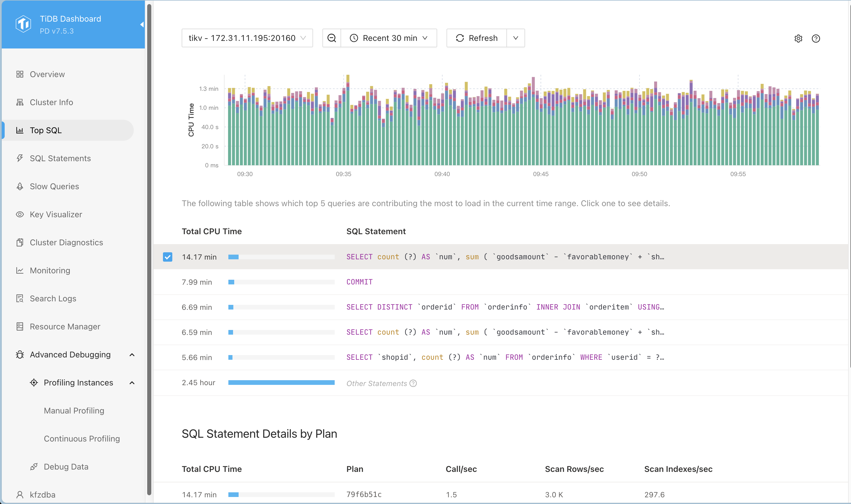The image size is (851, 504).
Task: Collapse the Advanced Debugging menu
Action: click(x=132, y=354)
